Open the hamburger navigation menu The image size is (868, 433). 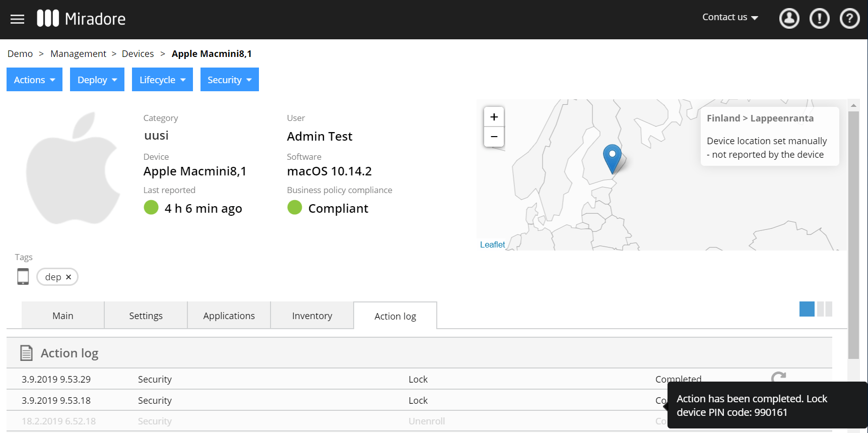[17, 19]
